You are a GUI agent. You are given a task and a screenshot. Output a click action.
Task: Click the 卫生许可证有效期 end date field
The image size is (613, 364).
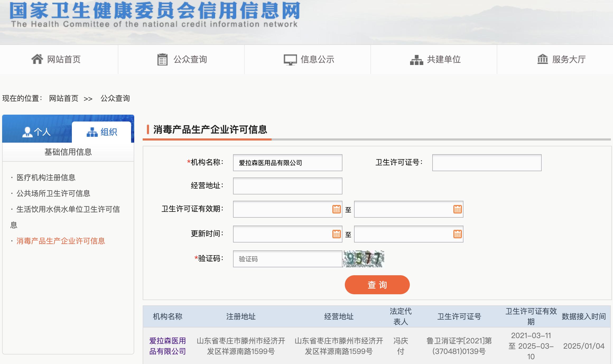tap(408, 209)
